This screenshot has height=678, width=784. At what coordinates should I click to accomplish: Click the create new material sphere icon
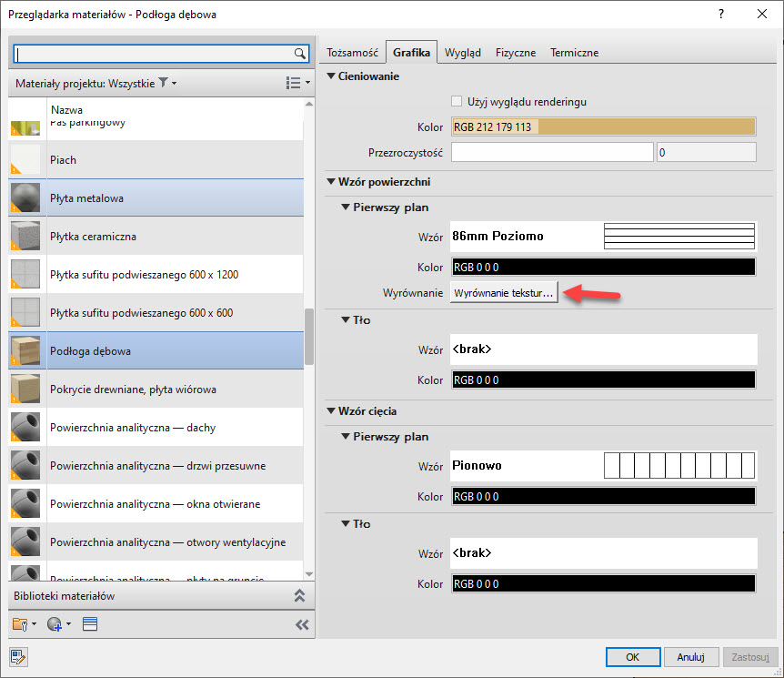click(58, 624)
